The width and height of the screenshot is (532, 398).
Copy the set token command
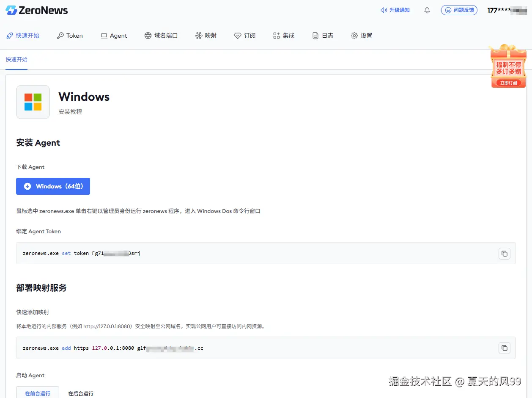505,254
